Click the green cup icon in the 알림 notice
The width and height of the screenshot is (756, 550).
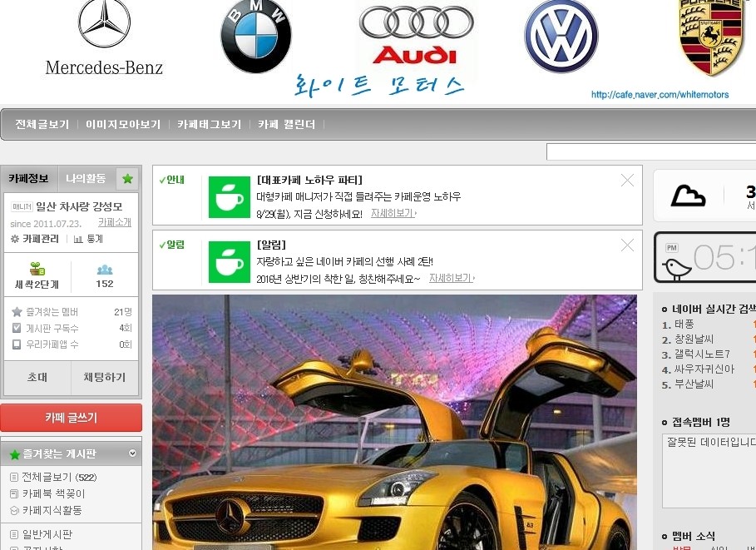(230, 262)
